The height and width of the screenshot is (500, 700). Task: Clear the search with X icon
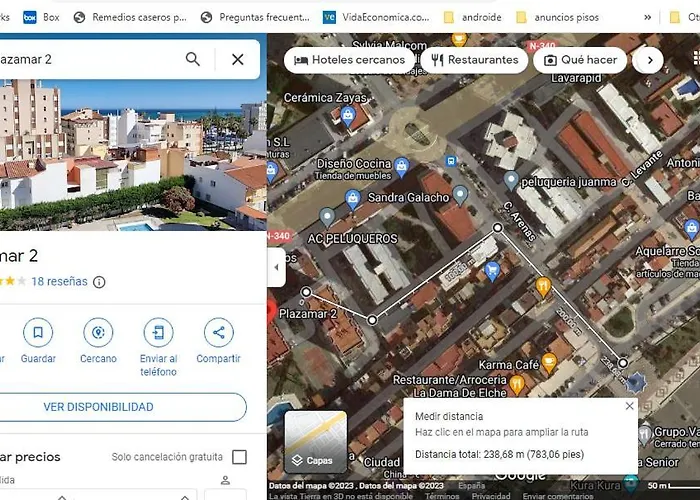coord(238,59)
